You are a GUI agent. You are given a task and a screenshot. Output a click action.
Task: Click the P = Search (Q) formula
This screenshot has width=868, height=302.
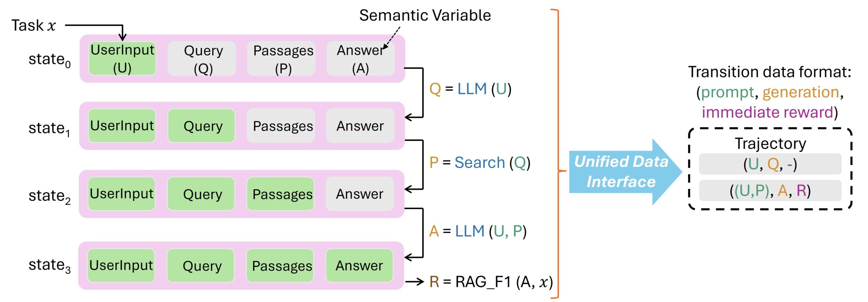pyautogui.click(x=479, y=163)
